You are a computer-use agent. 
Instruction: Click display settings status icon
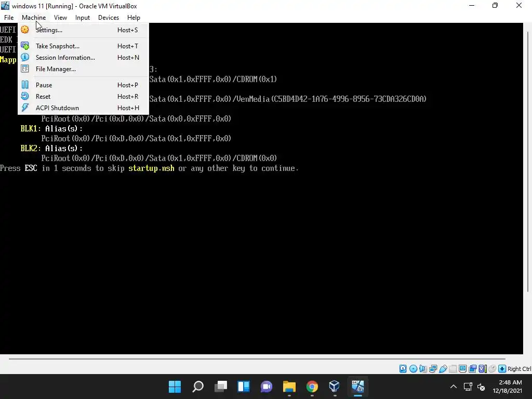coord(462,369)
